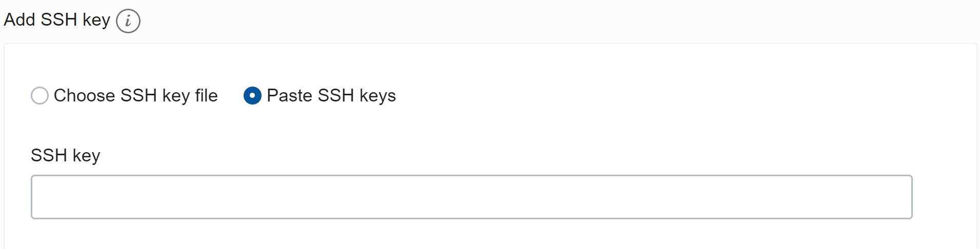This screenshot has width=980, height=249.
Task: Click the SSH key field label
Action: 65,155
